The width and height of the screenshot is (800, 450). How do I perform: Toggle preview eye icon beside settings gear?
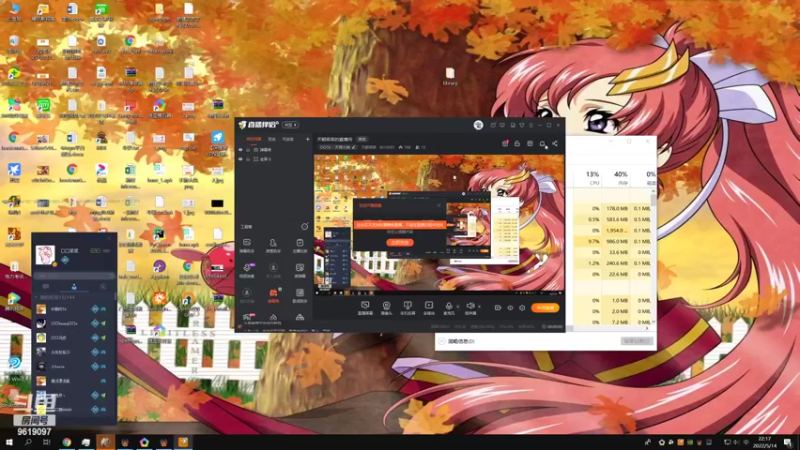(510, 308)
